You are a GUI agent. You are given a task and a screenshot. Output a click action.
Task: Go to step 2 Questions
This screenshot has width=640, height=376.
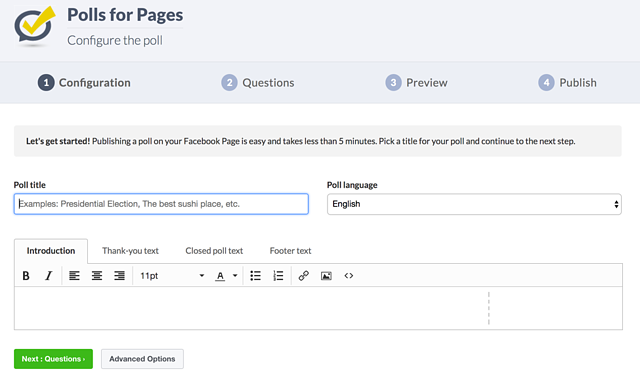pyautogui.click(x=258, y=83)
